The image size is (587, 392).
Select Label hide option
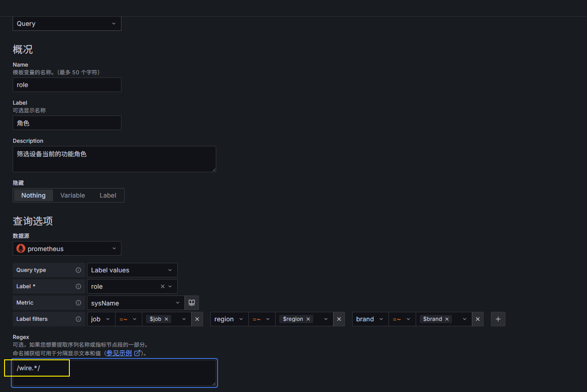coord(108,195)
